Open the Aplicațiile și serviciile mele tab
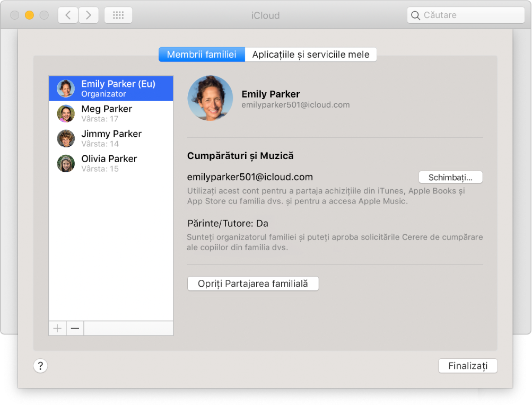The image size is (532, 406). pos(311,55)
